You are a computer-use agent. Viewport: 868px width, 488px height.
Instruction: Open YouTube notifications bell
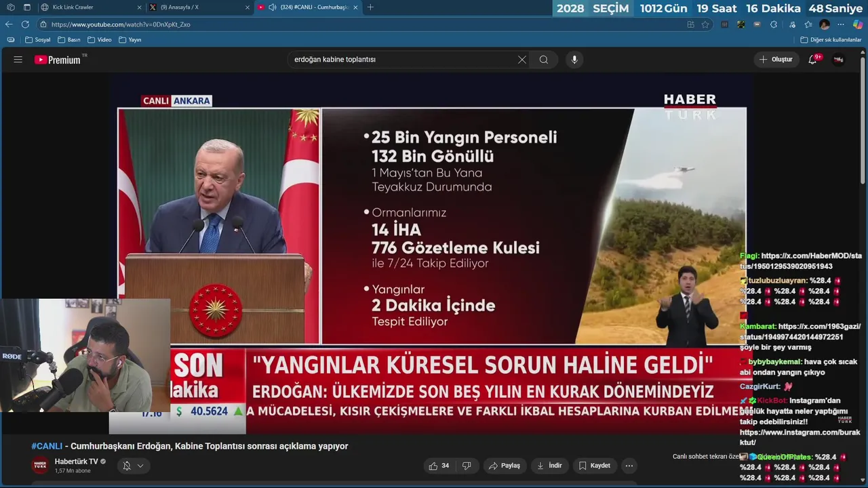click(812, 60)
